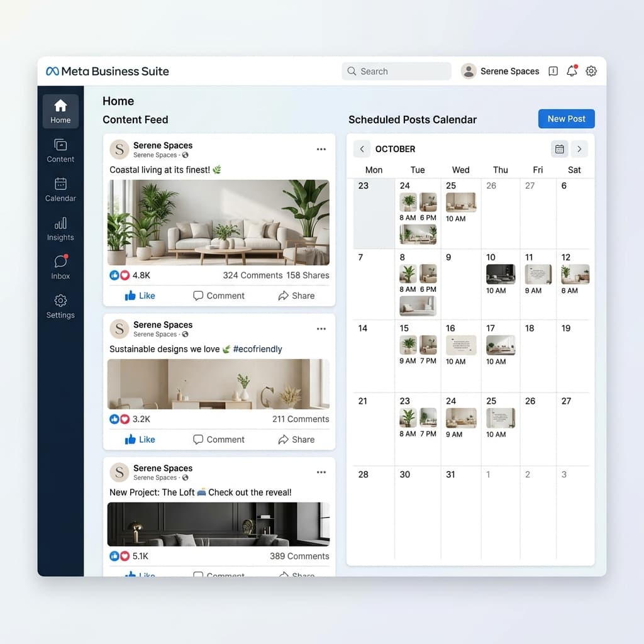Viewport: 644px width, 644px height.
Task: Open the info panel icon near the profile
Action: [x=552, y=71]
